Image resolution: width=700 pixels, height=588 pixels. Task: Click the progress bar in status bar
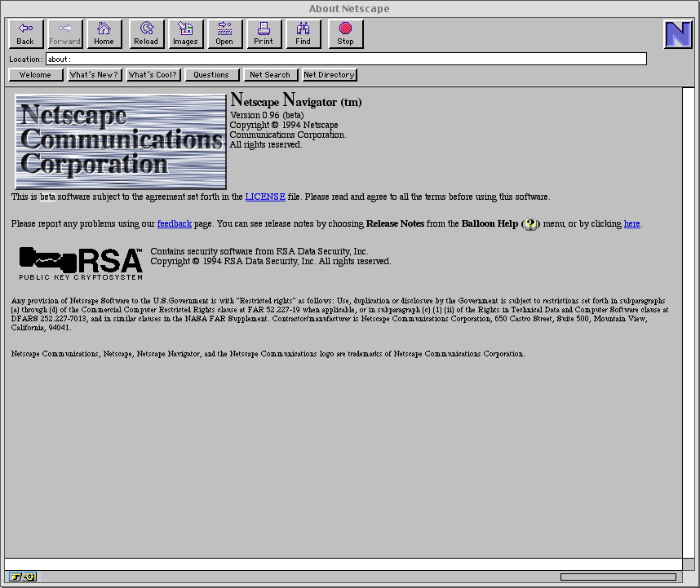coord(618,577)
